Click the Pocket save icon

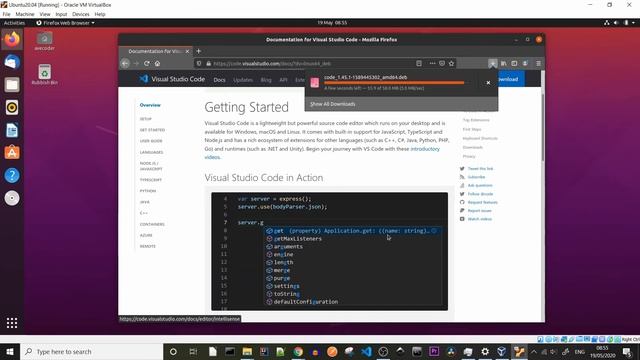pyautogui.click(x=442, y=63)
